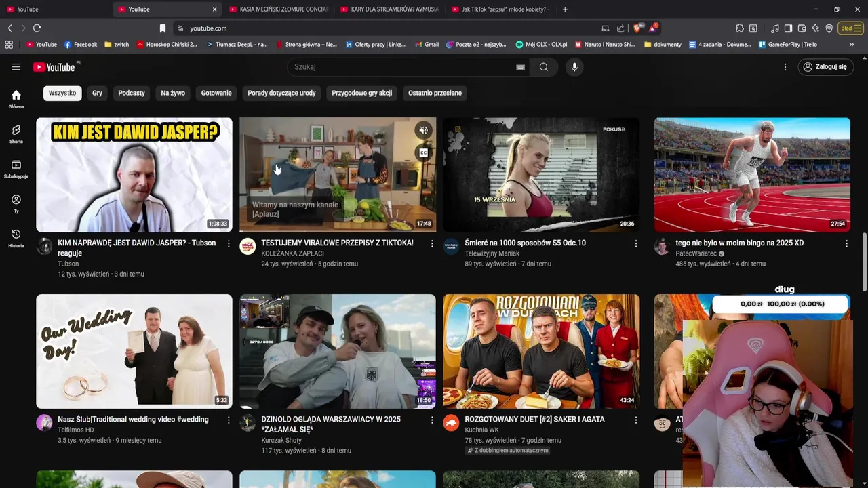868x488 pixels.
Task: Switch to KARY DLA STREAMERÓW tab
Action: tap(389, 9)
